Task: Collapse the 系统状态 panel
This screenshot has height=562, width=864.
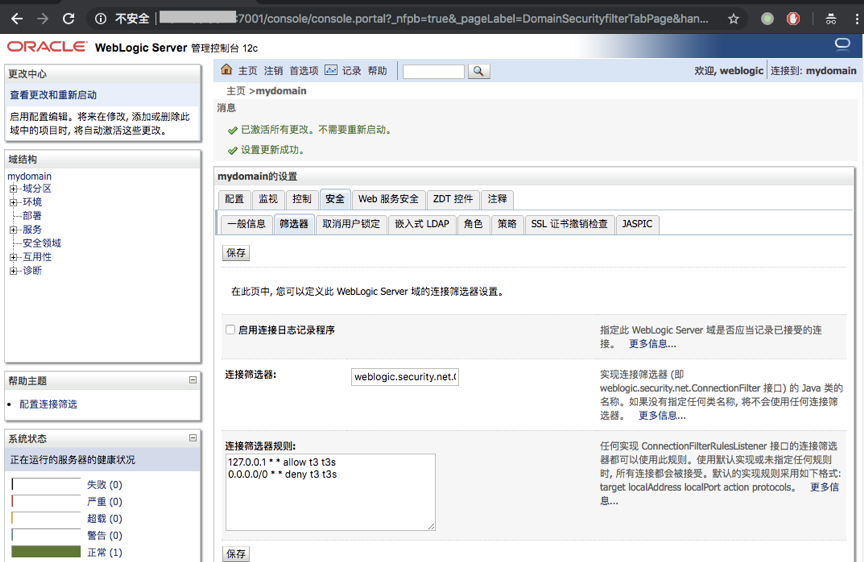Action: (193, 437)
